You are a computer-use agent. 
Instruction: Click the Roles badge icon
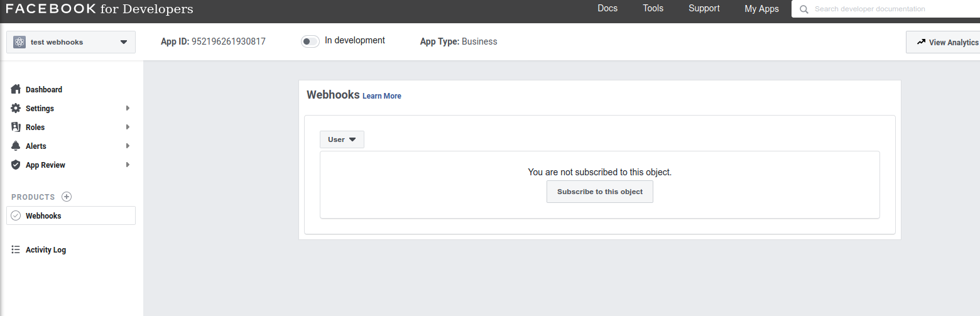pos(16,127)
